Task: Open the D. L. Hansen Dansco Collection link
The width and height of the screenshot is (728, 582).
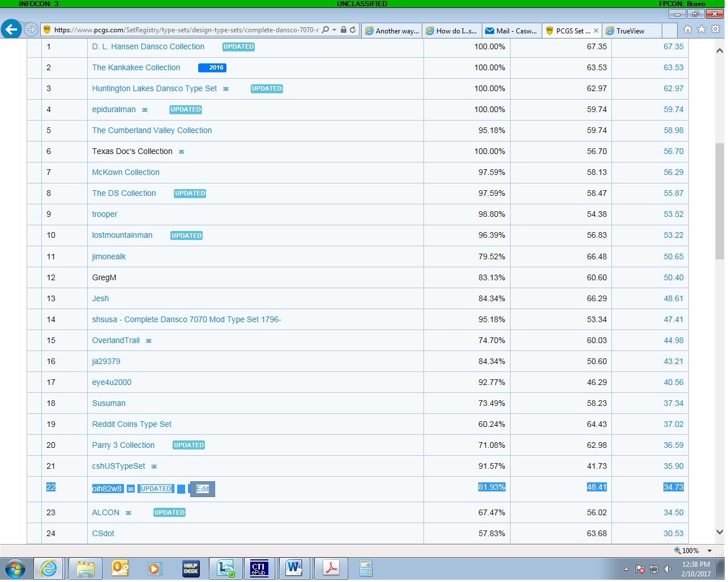Action: (148, 46)
